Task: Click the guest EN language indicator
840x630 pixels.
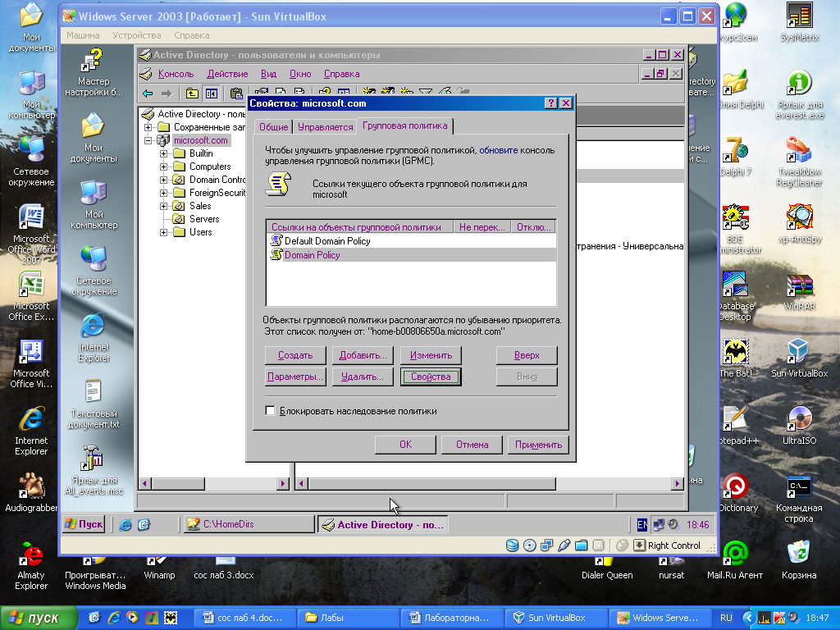Action: (x=641, y=524)
